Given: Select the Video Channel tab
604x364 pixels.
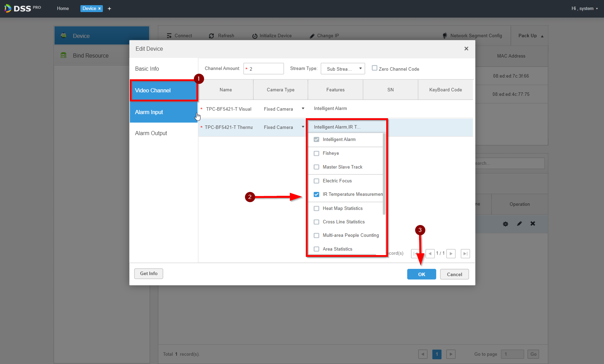Looking at the screenshot, I should [164, 90].
